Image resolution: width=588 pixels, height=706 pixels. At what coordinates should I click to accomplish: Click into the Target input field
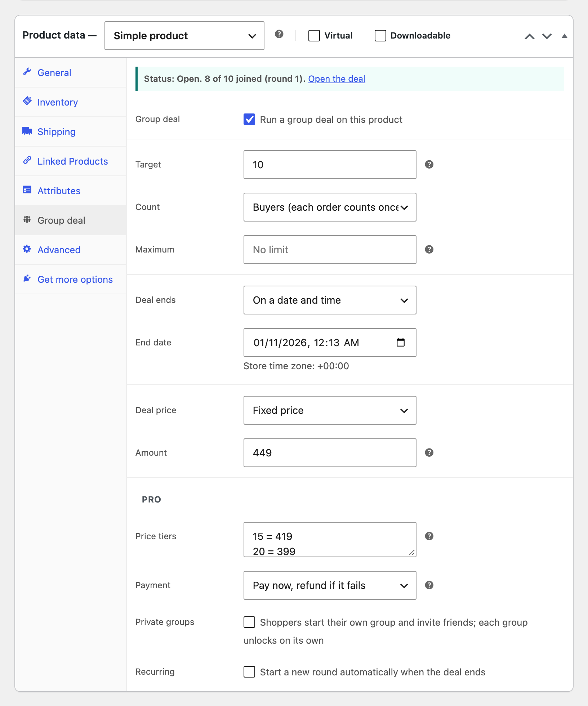tap(330, 165)
